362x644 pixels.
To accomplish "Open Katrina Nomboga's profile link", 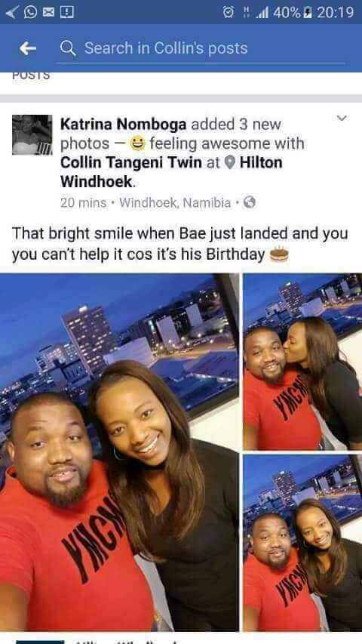I will (x=123, y=124).
